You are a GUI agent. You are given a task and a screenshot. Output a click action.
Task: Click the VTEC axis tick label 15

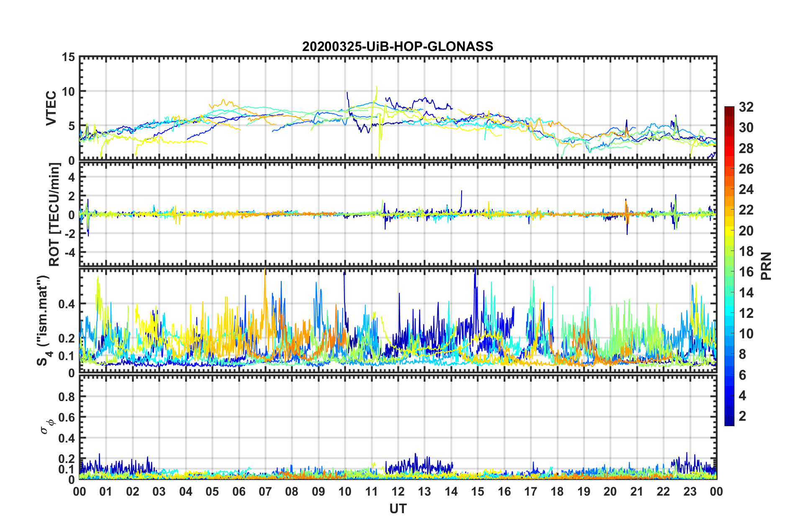pos(68,57)
